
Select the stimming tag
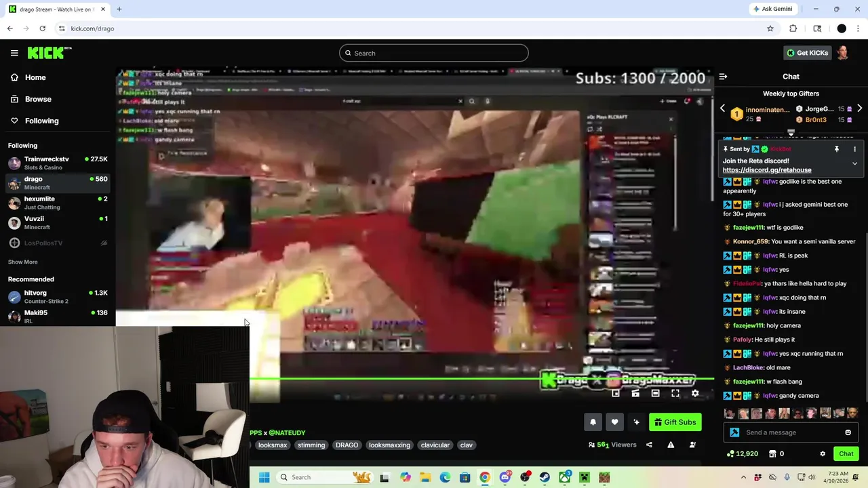coord(311,445)
